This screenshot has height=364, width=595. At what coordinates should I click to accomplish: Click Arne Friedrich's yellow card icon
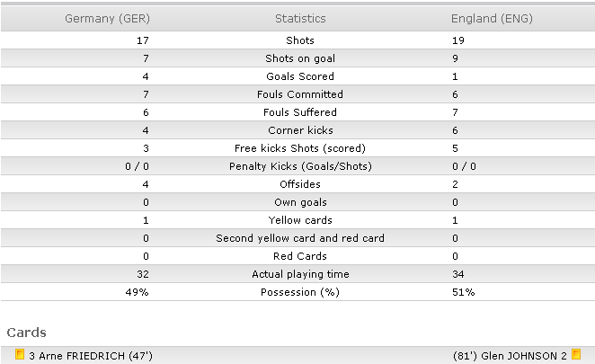click(20, 354)
